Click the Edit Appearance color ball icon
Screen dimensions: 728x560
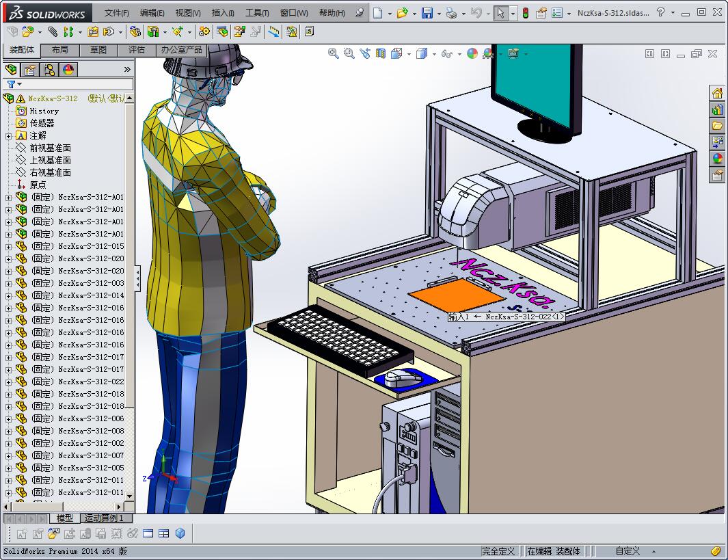[472, 53]
